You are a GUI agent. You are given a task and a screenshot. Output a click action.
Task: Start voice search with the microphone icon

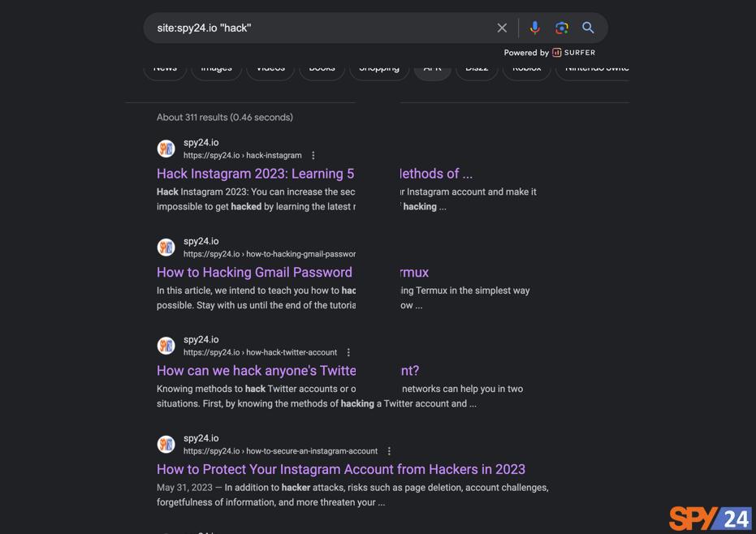[x=534, y=28]
